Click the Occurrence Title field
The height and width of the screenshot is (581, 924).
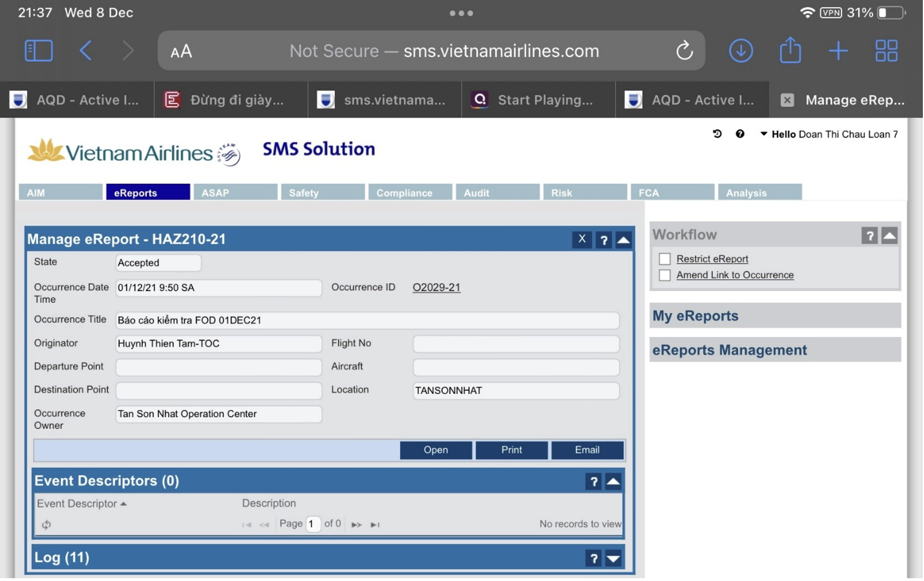pyautogui.click(x=368, y=320)
